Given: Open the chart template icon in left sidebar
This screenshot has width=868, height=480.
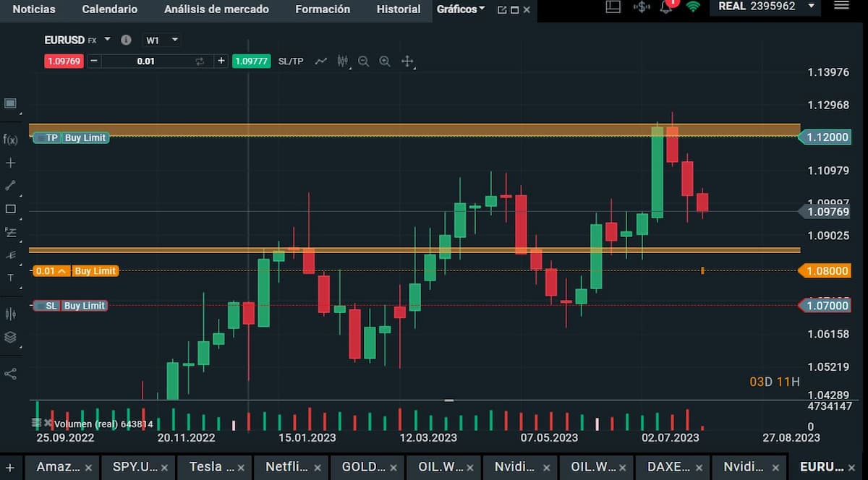Looking at the screenshot, I should pos(10,103).
